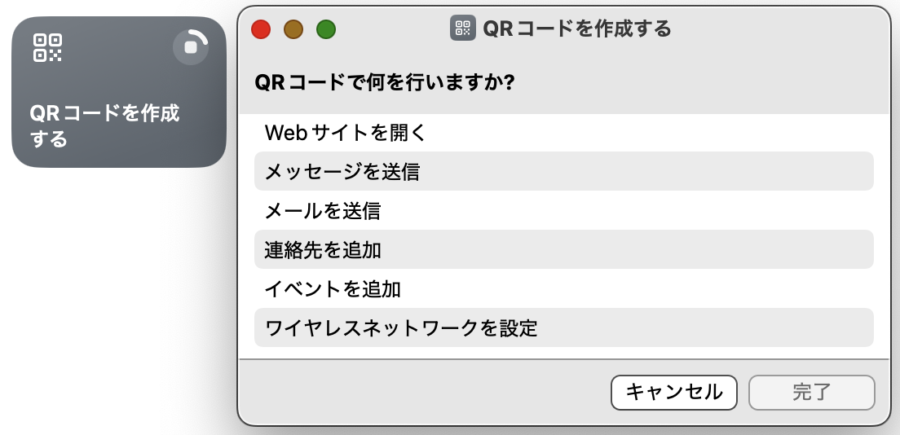Click the prompt QRコードで何を行いますか?
The width and height of the screenshot is (900, 435).
tap(385, 82)
